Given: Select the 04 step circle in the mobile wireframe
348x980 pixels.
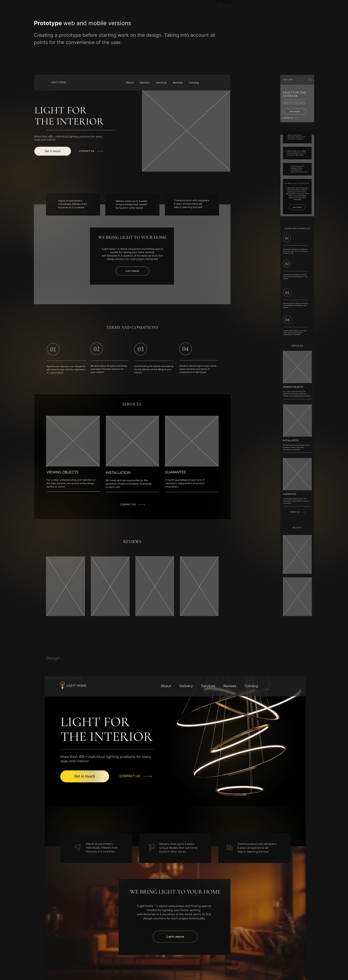Looking at the screenshot, I should click(287, 319).
